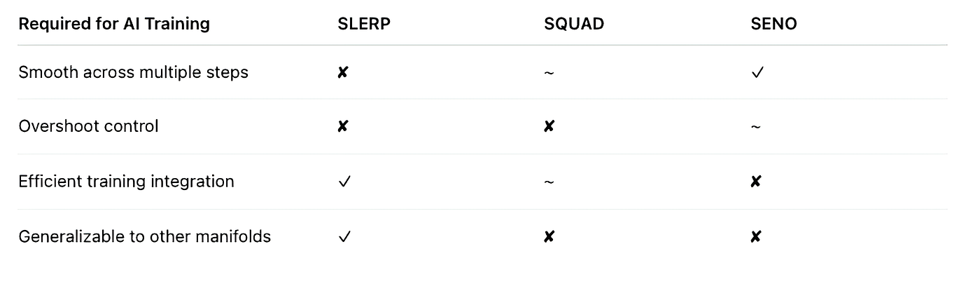This screenshot has height=284, width=980.
Task: Click the SQUAD cross for Overshoot control
Action: click(549, 126)
